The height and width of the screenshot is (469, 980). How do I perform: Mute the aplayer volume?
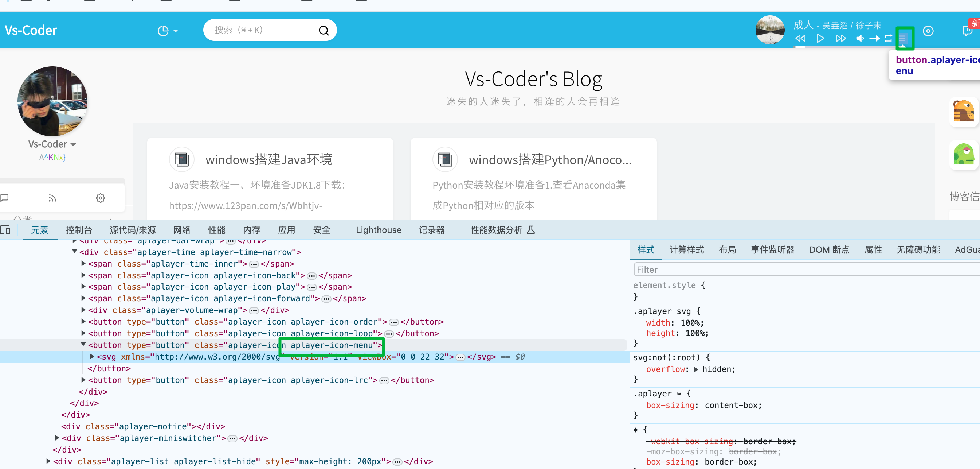coord(860,38)
